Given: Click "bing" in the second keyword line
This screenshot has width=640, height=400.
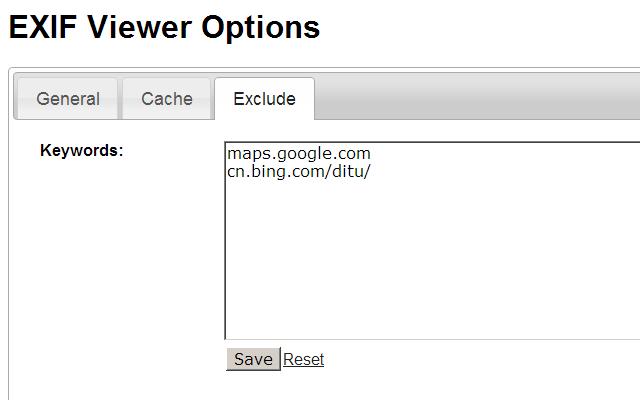Looking at the screenshot, I should click(x=270, y=171).
